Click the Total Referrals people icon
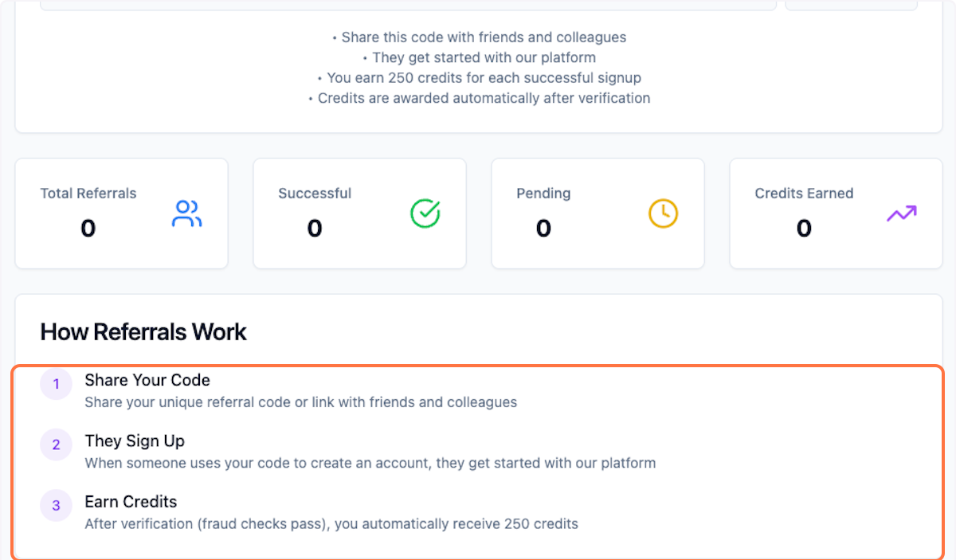The image size is (956, 560). [186, 213]
